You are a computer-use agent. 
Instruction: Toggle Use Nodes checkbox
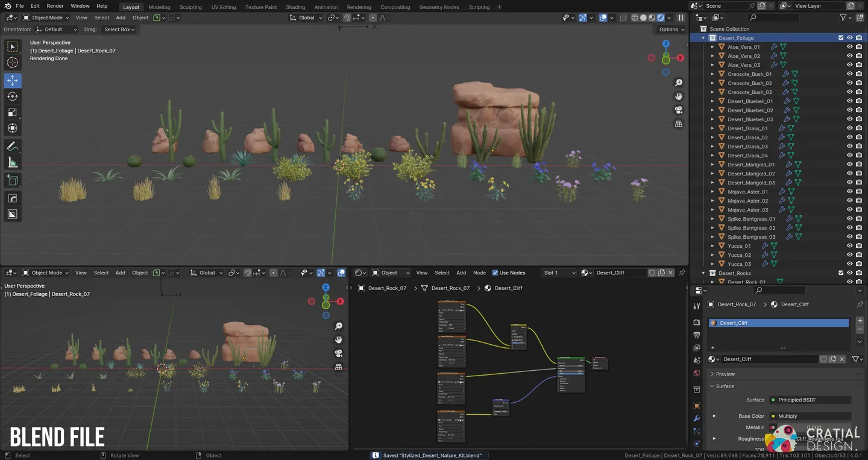[x=495, y=273]
